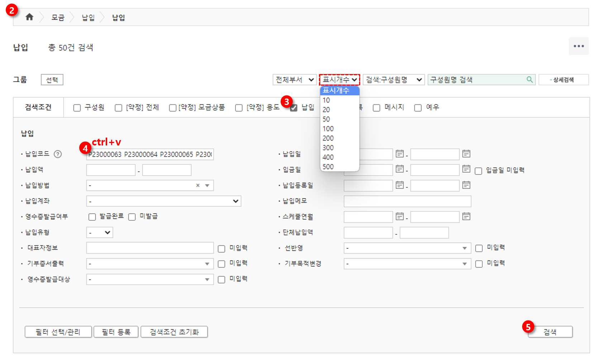The height and width of the screenshot is (364, 606).
Task: Open the 납입계좌 dropdown
Action: click(x=163, y=201)
